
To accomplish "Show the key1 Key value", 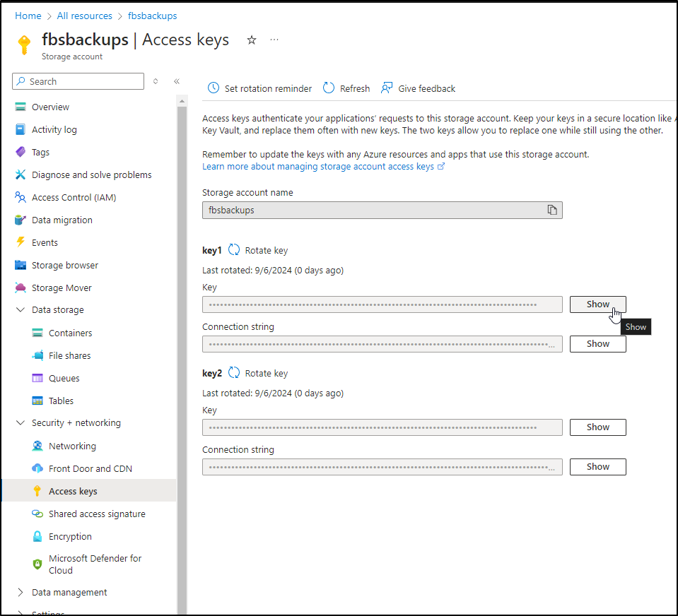I will tap(597, 304).
